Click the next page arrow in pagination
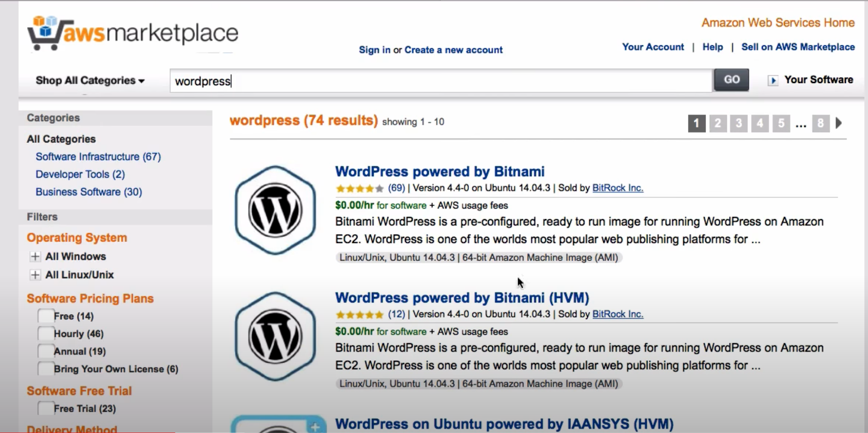Screen dimensions: 868x433 point(839,123)
